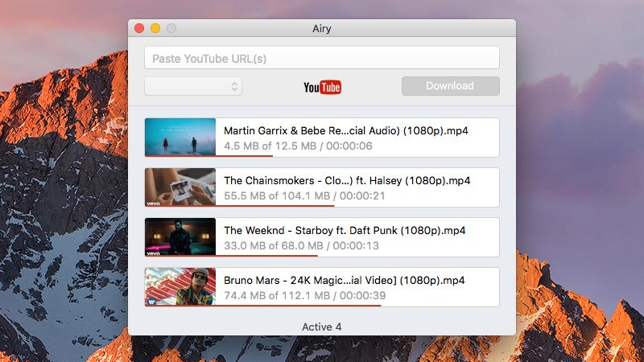The height and width of the screenshot is (362, 644).
Task: Click the Paste YouTube URL(s) field
Action: pyautogui.click(x=322, y=58)
